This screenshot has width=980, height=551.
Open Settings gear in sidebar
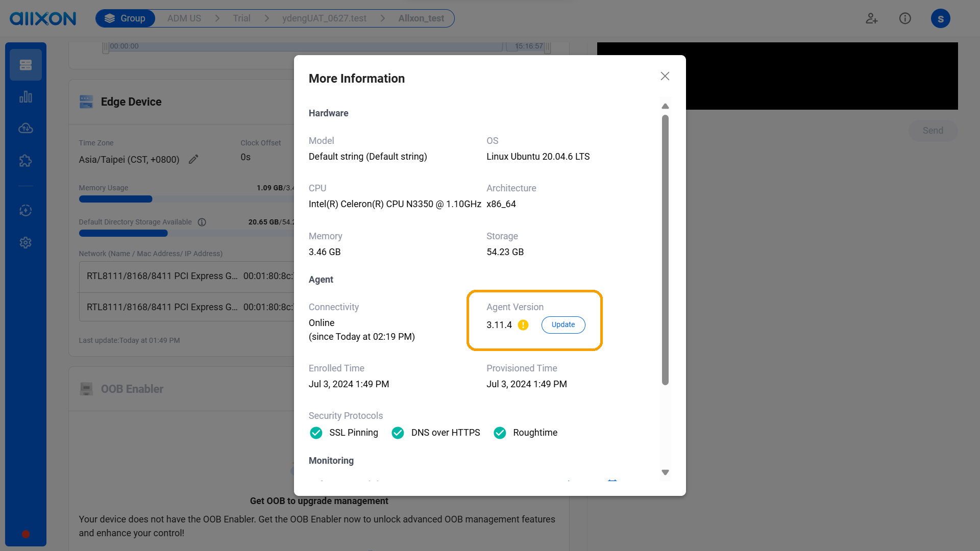26,242
